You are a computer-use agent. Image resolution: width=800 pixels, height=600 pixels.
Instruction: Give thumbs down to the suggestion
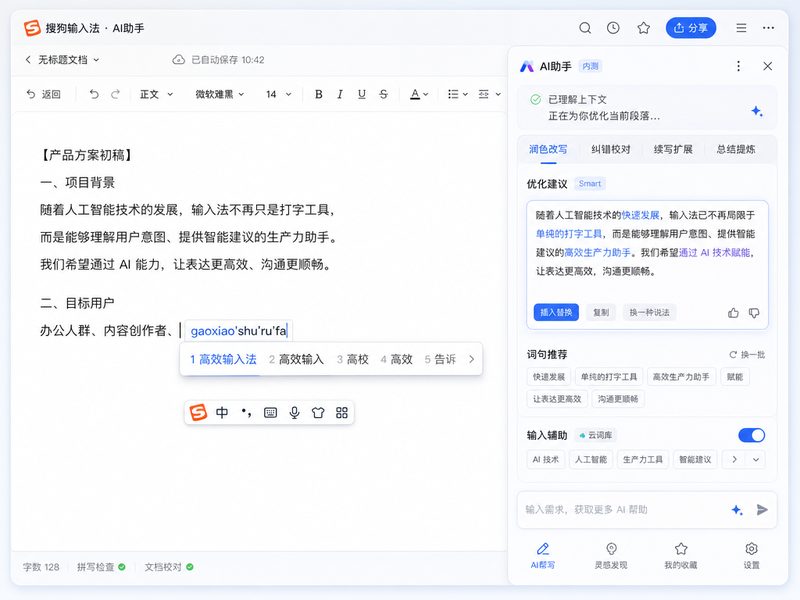(754, 313)
